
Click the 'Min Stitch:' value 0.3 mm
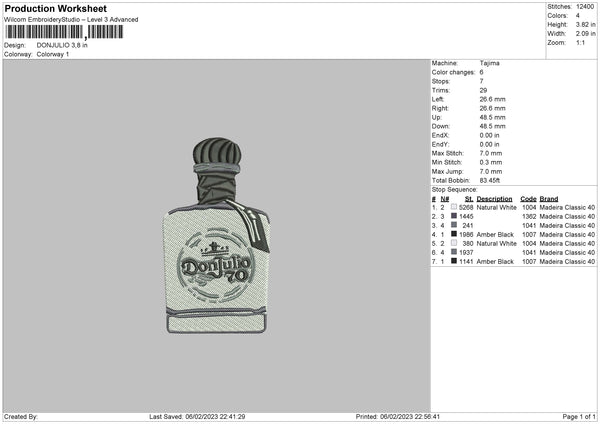491,162
